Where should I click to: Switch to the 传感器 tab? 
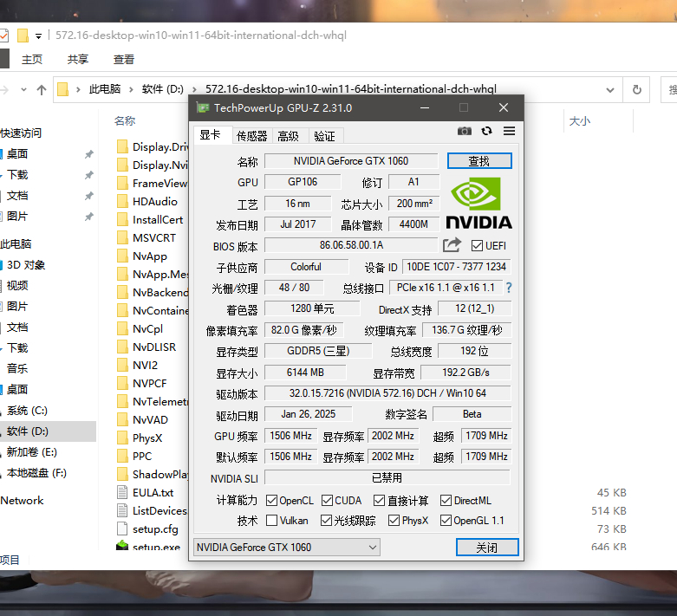pyautogui.click(x=252, y=136)
